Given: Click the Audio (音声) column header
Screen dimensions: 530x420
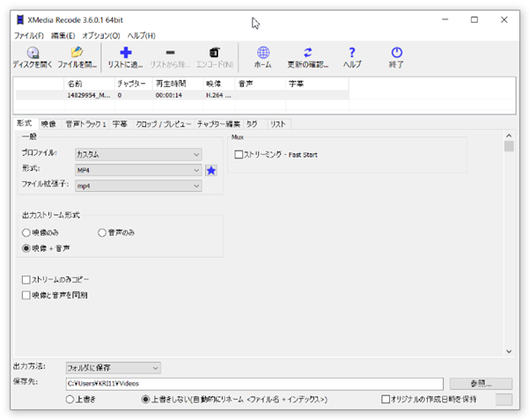Looking at the screenshot, I should click(261, 84).
